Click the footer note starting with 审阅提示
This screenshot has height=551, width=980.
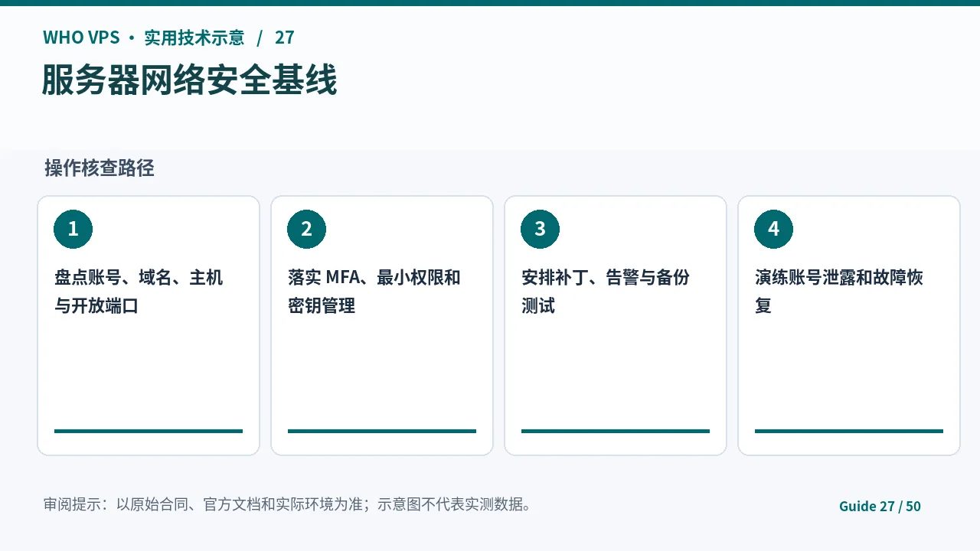tap(288, 505)
